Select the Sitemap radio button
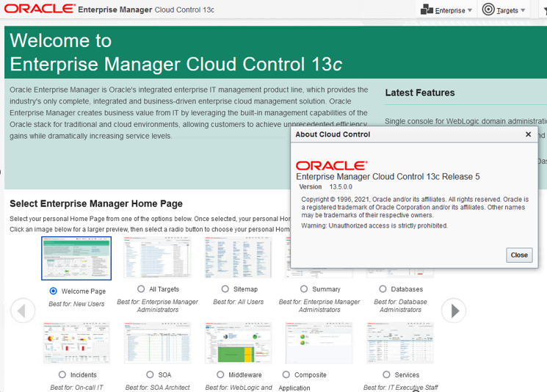 (225, 288)
